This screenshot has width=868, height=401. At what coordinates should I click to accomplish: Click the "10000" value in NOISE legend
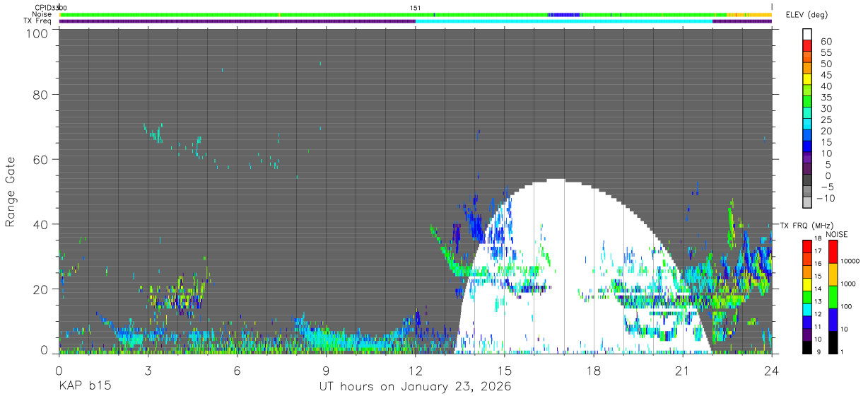click(x=851, y=261)
